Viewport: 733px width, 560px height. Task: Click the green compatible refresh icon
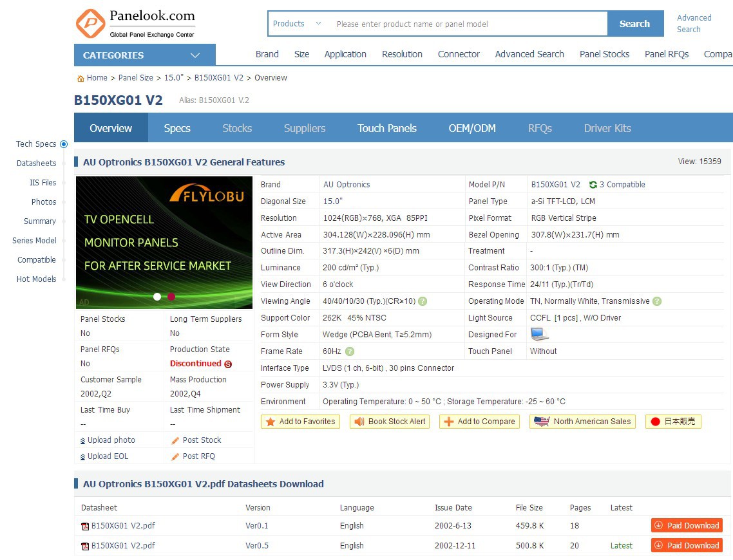[x=593, y=185]
